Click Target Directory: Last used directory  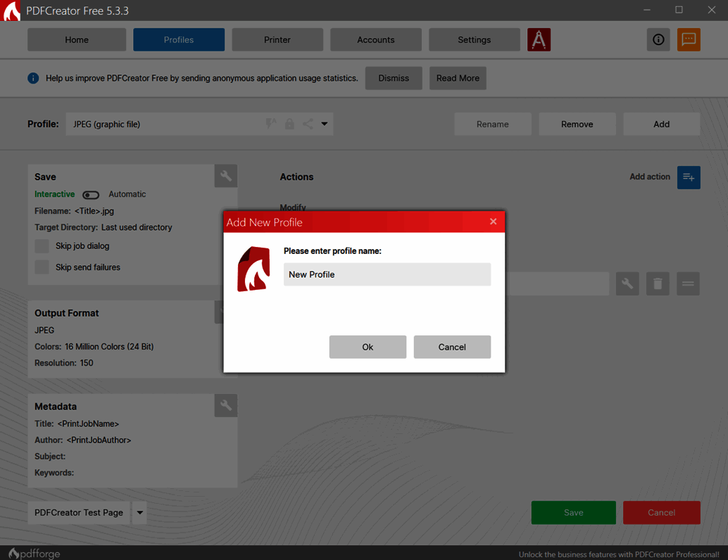click(x=103, y=227)
